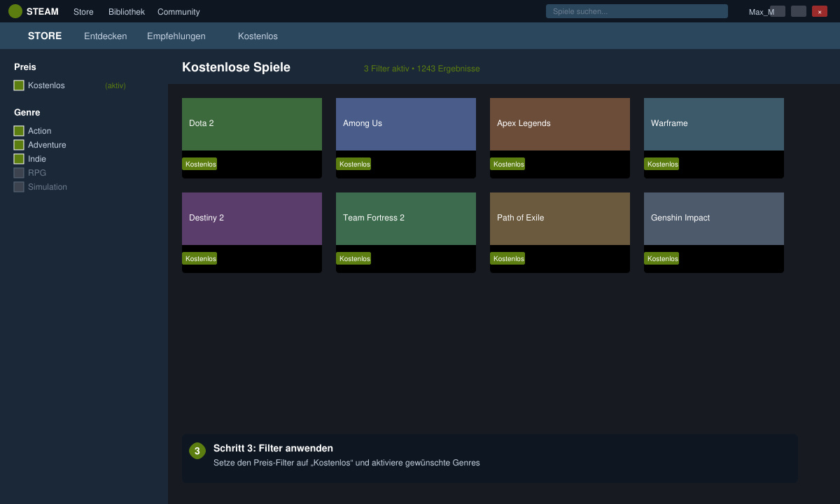Click the "Schritt 3: Filter anwenden" title
840x504 pixels.
pos(273,448)
